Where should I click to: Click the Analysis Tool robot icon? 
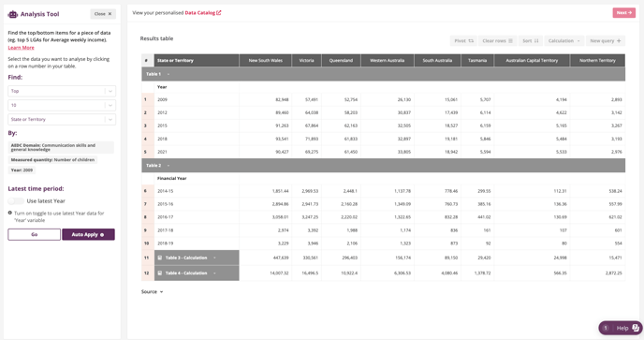coord(13,14)
